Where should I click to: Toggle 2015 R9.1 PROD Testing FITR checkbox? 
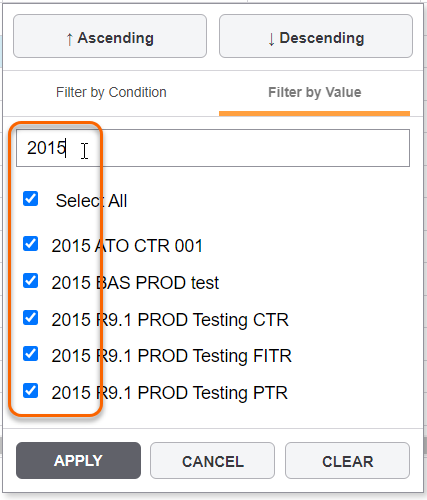click(x=30, y=354)
